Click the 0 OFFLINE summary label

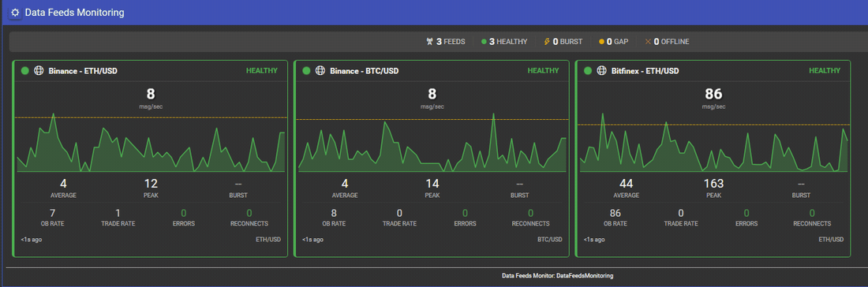click(672, 42)
